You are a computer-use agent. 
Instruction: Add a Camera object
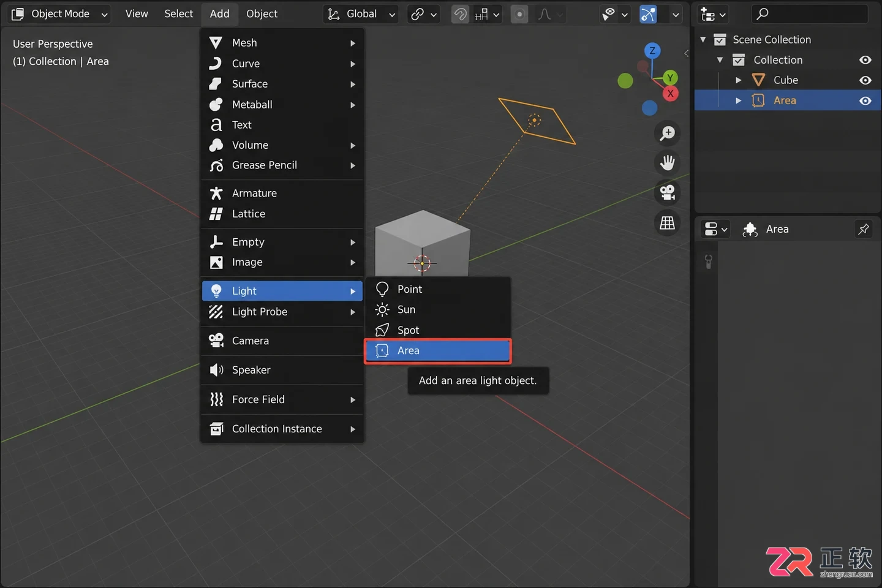click(282, 341)
